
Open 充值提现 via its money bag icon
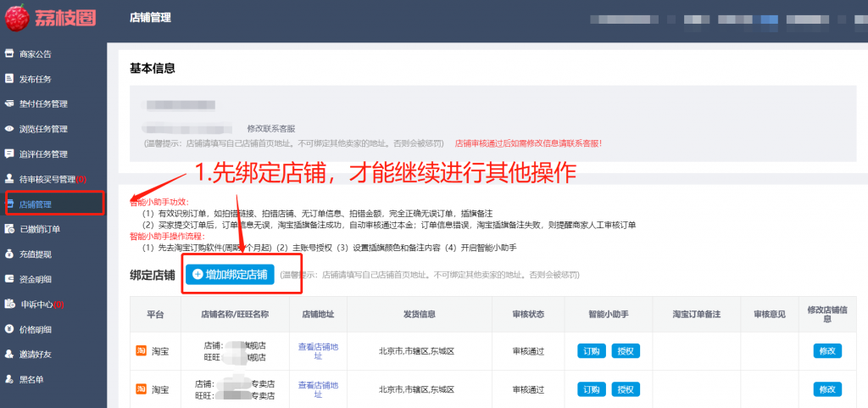pyautogui.click(x=8, y=254)
